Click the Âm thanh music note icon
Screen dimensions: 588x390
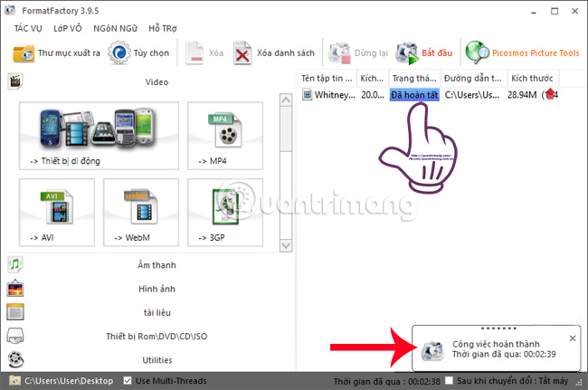15,264
